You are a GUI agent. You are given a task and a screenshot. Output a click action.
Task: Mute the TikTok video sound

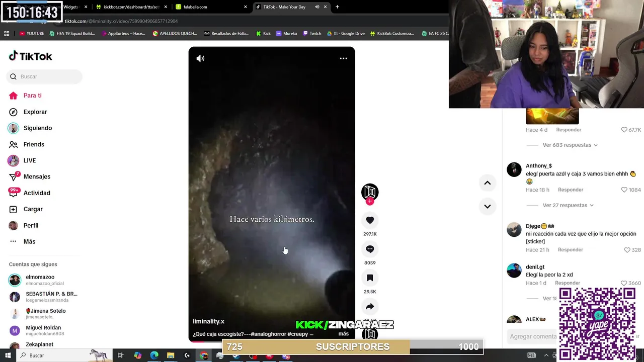tap(200, 58)
